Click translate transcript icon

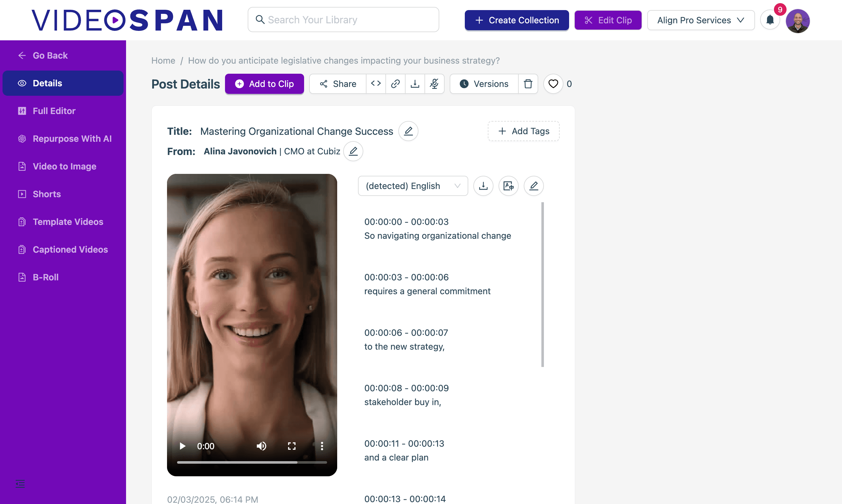[x=508, y=186]
